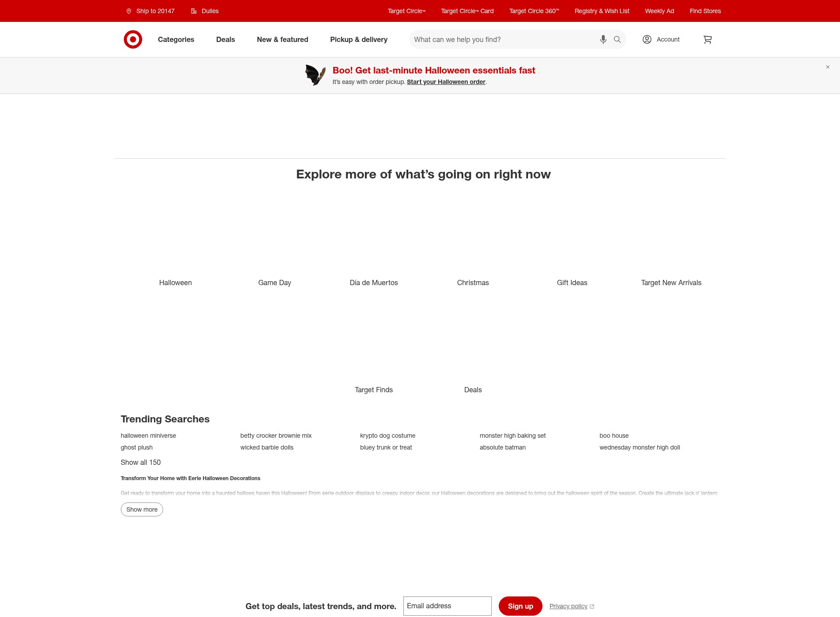Click the search box placeholder text

(x=458, y=39)
